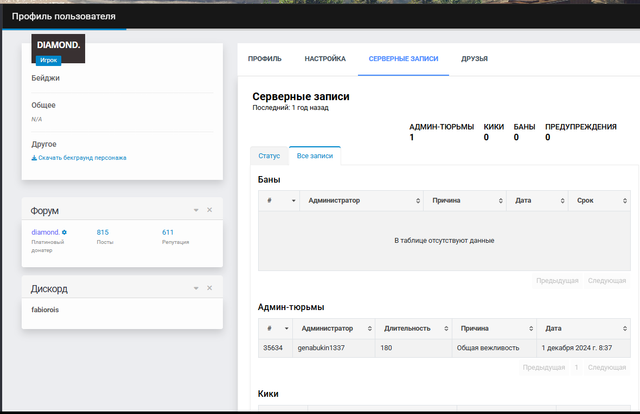Click the reason Общая вежливость
This screenshot has width=640, height=414.
[x=488, y=348]
